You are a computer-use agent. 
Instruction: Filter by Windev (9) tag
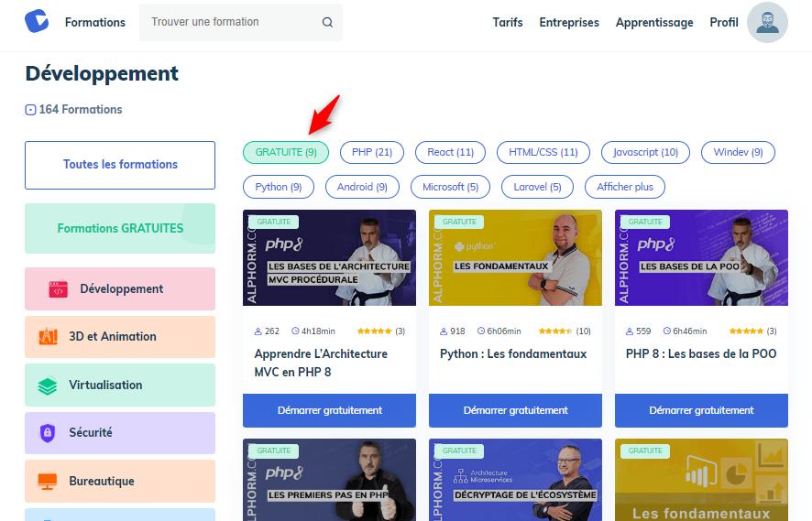738,152
